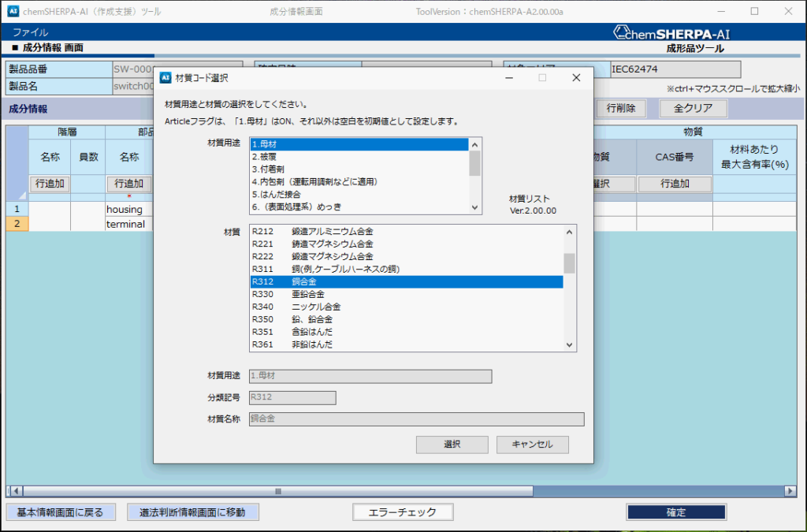Cancel the material code dialog
Screen dimensions: 807x532
[x=532, y=445]
